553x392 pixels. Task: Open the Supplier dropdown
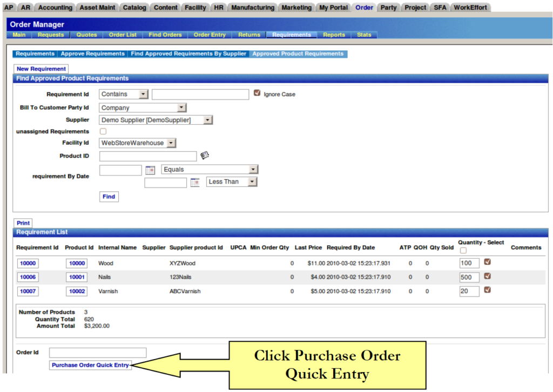pos(156,120)
